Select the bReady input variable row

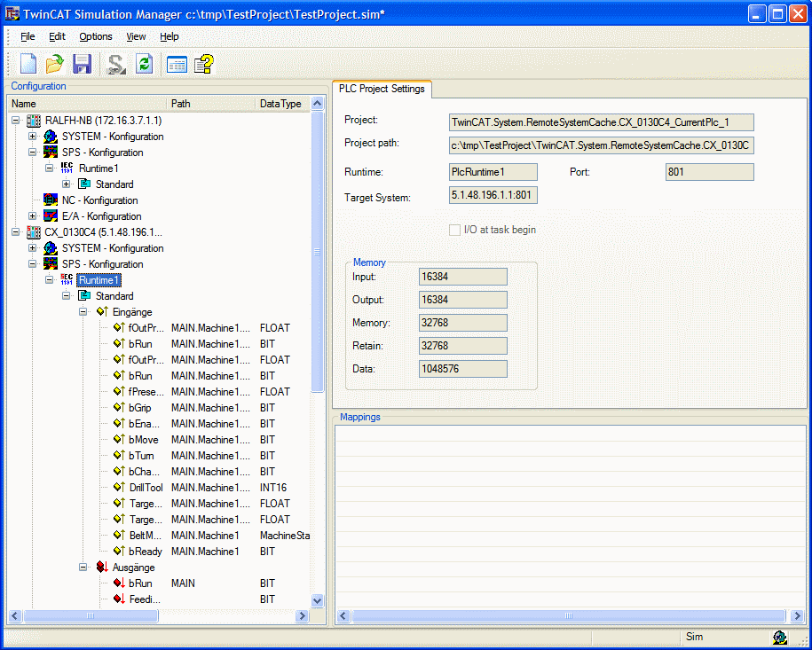160,552
